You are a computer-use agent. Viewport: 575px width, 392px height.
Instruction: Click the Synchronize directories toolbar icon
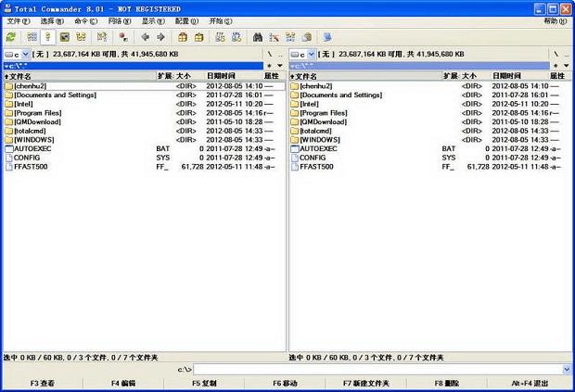[x=290, y=37]
